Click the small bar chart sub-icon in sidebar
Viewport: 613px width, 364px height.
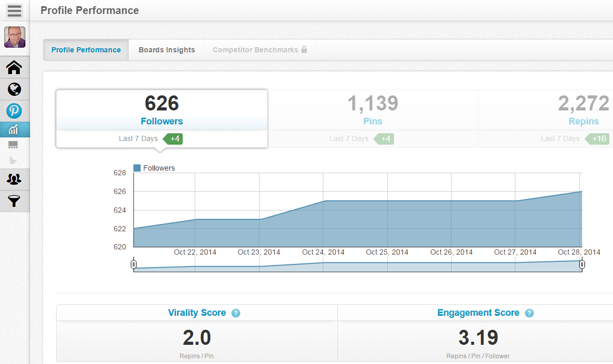(13, 161)
